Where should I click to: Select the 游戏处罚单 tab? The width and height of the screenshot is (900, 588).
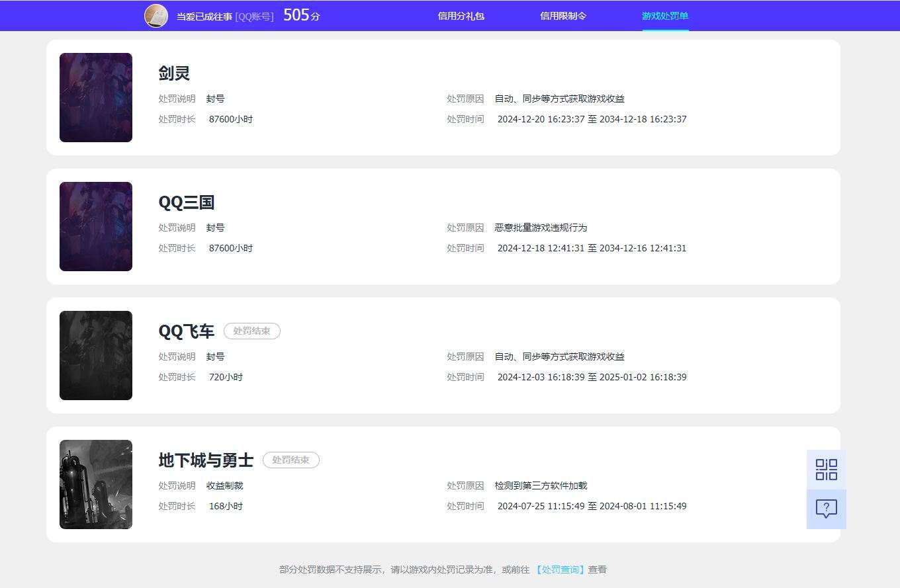665,16
